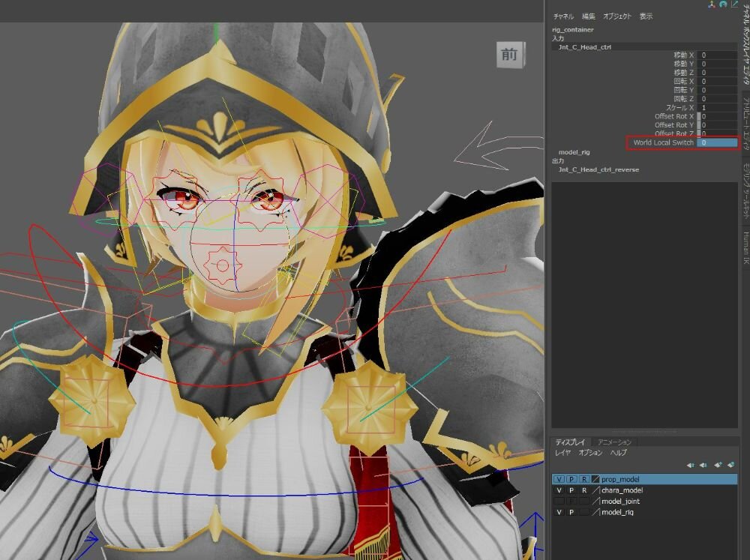Toggle reference R box of chara_model layer
Screen dimensions: 750x560
pyautogui.click(x=584, y=490)
